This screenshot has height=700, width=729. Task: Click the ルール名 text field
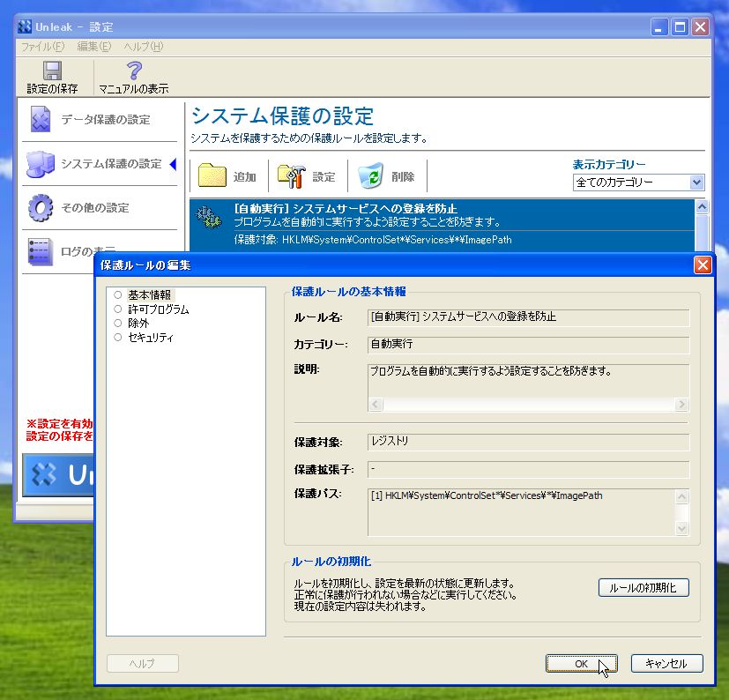tap(528, 317)
